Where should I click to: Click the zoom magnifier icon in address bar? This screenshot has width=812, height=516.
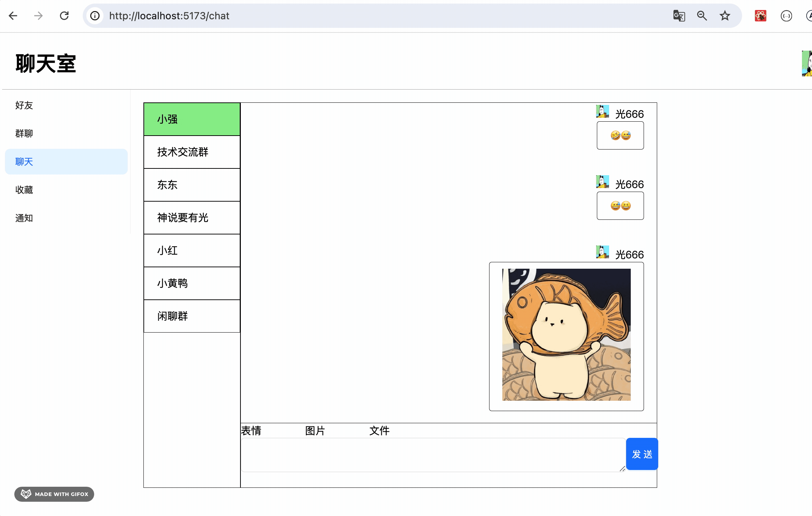[702, 16]
